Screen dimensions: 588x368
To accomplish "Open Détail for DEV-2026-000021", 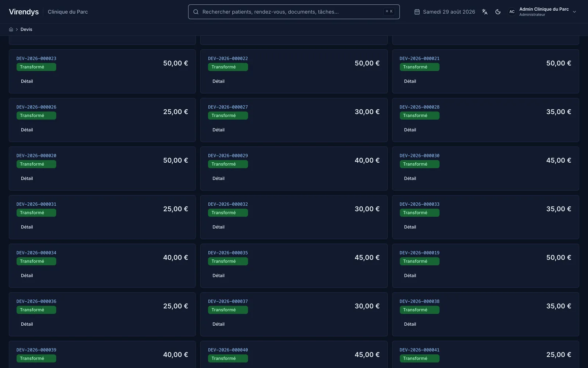I will pos(410,81).
